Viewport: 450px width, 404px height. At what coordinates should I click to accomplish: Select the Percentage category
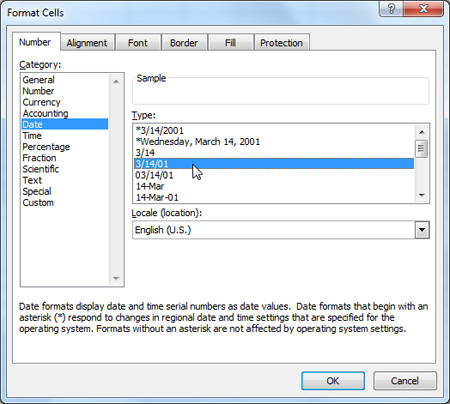(x=46, y=147)
